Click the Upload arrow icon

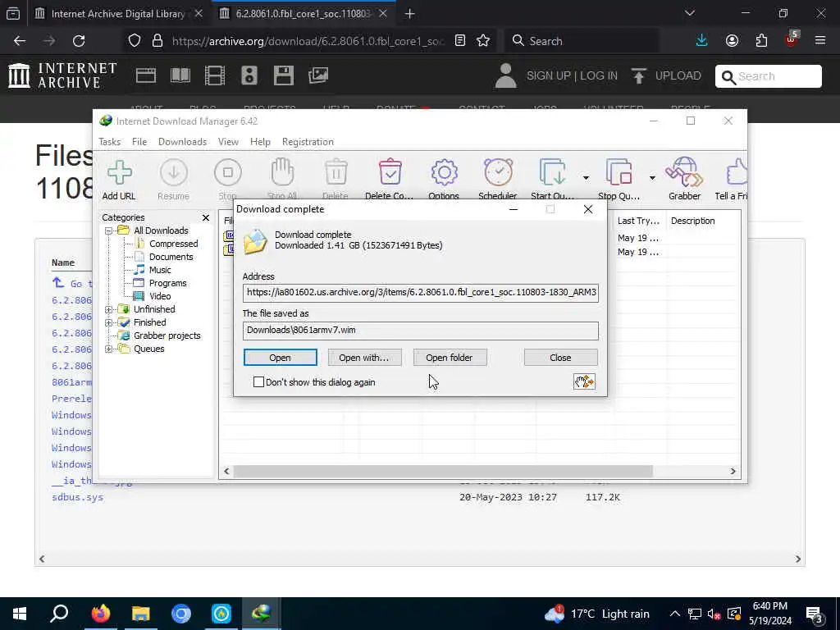tap(638, 75)
